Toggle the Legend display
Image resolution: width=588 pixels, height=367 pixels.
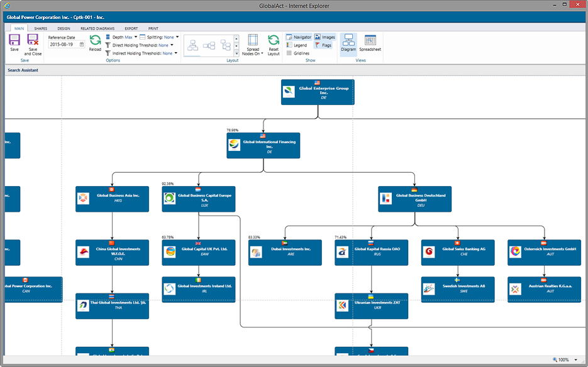(297, 45)
